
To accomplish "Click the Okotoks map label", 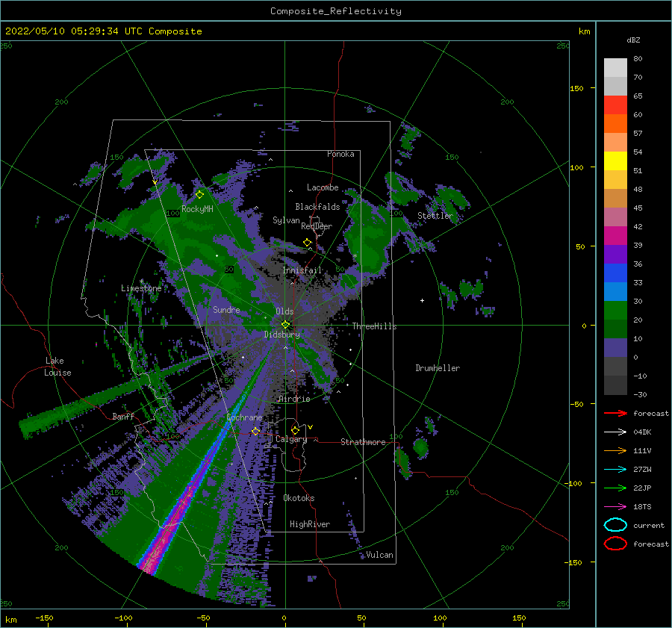I will pos(299,498).
